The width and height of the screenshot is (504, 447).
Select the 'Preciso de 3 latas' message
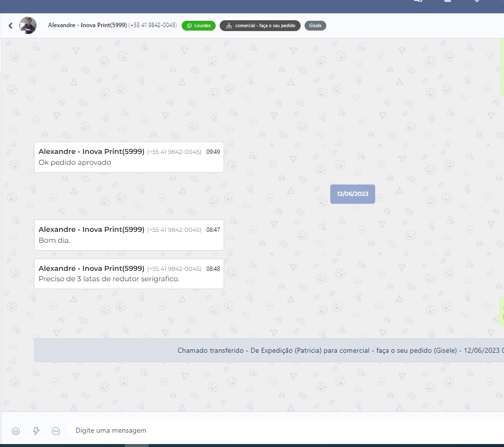coord(109,279)
